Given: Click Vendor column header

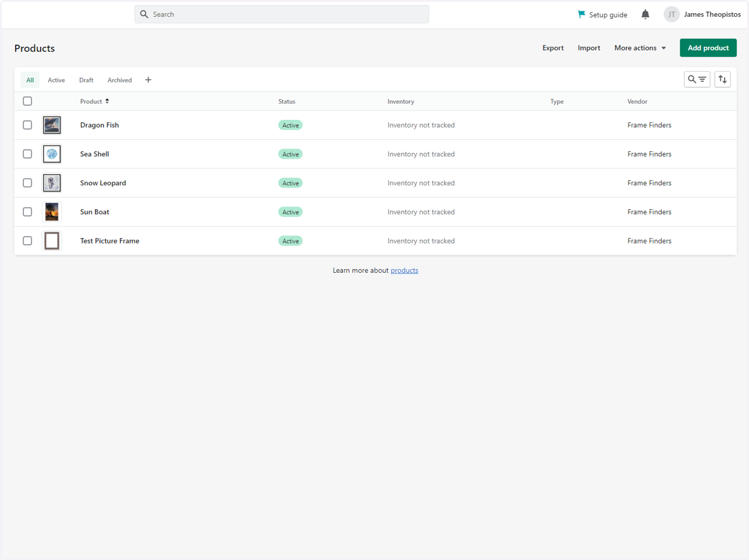Looking at the screenshot, I should [637, 101].
